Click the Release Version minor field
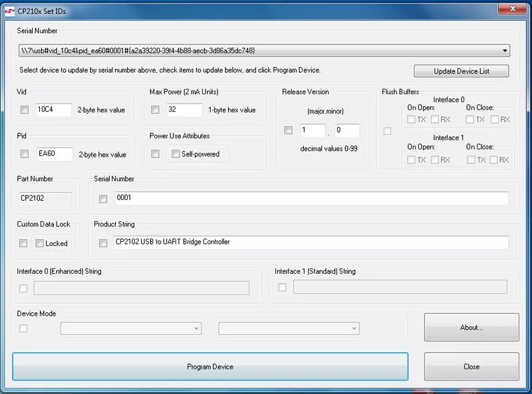 tap(347, 130)
